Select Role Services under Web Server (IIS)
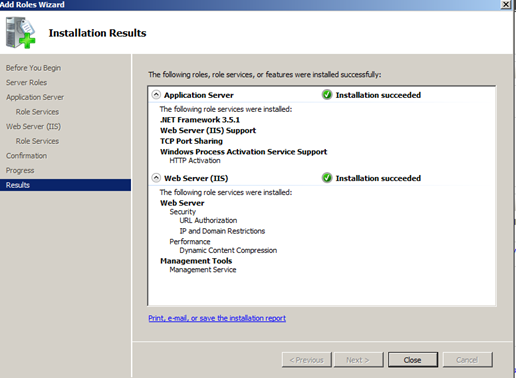 pos(37,141)
